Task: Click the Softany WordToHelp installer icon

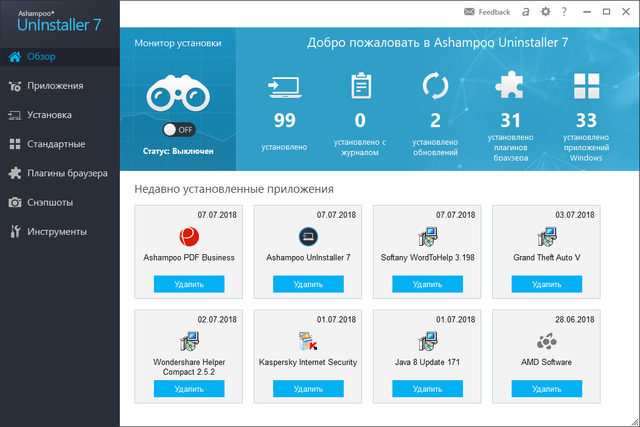Action: pos(427,237)
